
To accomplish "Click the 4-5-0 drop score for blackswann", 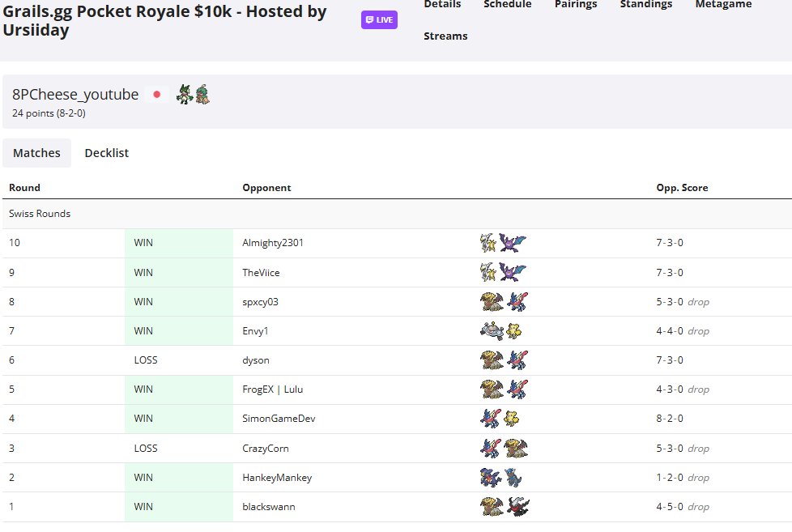I will click(683, 507).
